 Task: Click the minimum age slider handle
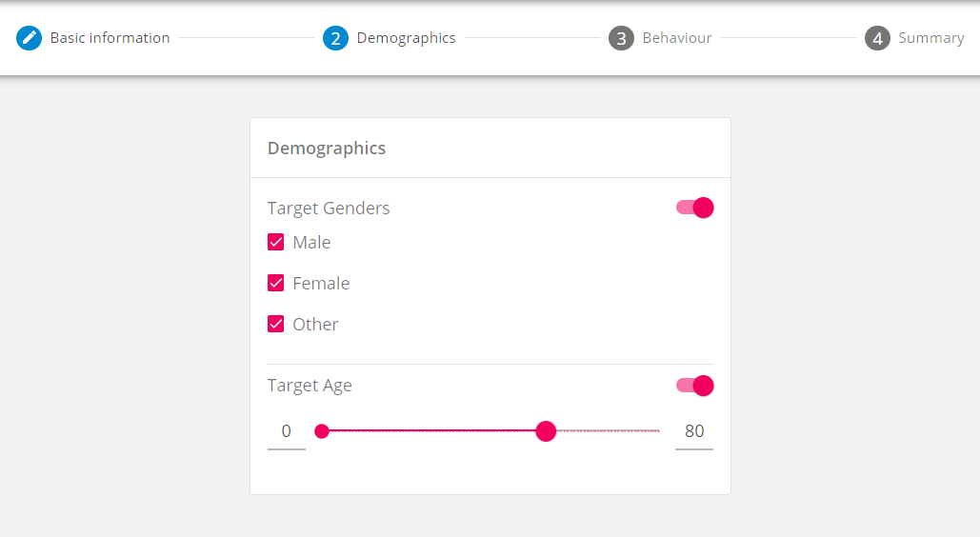click(x=322, y=431)
